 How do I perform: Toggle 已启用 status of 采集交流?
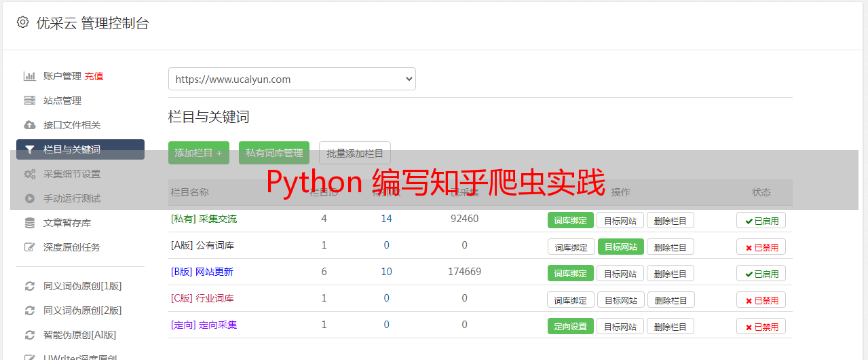(x=761, y=220)
